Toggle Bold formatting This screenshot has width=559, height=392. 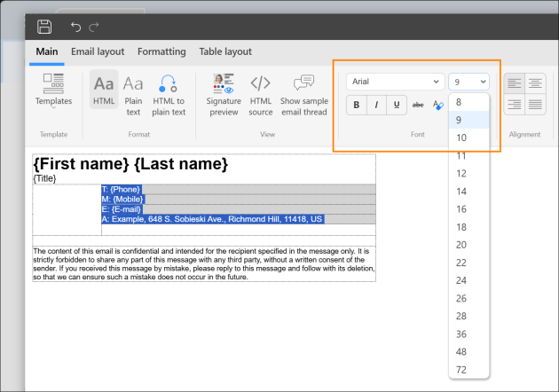point(356,105)
